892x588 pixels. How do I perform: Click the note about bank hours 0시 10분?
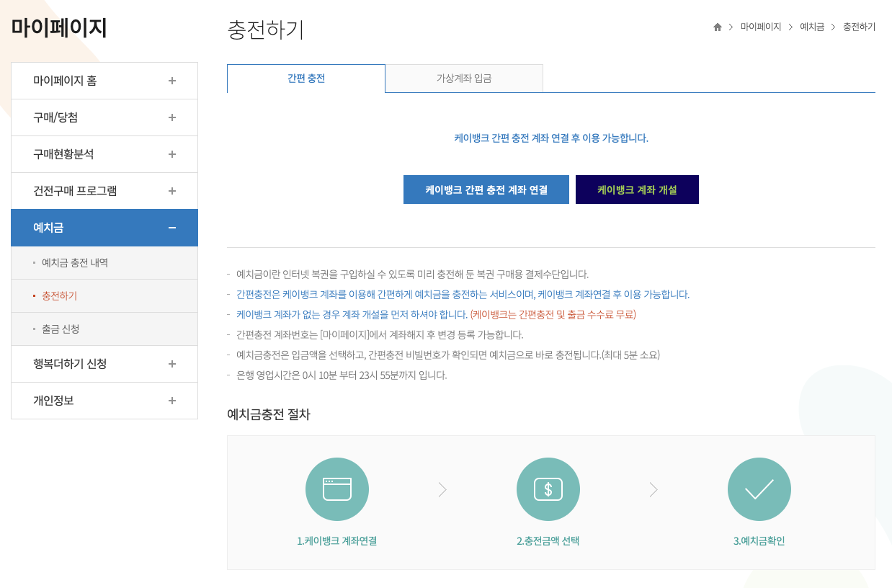(x=342, y=375)
